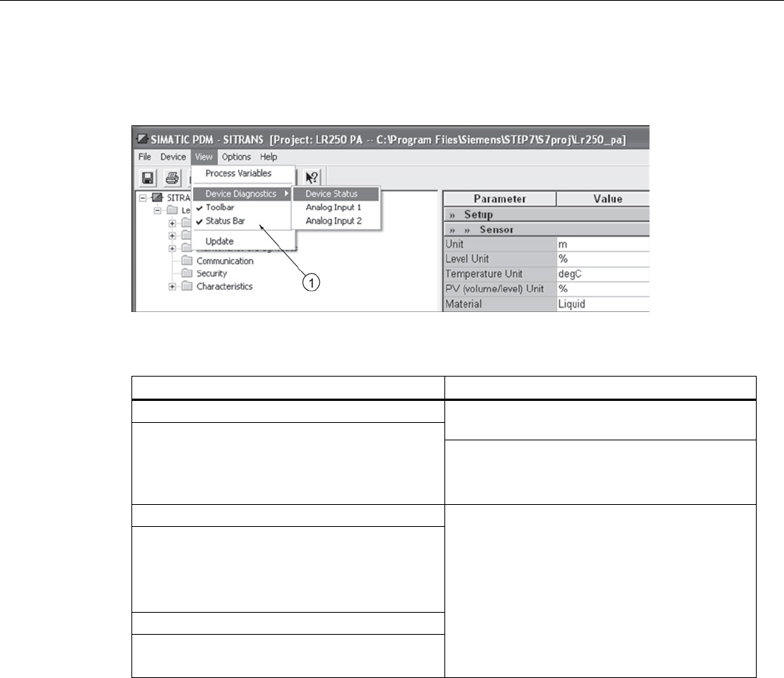
Task: Click the SIMATIC PDM title bar icon
Action: pos(143,140)
